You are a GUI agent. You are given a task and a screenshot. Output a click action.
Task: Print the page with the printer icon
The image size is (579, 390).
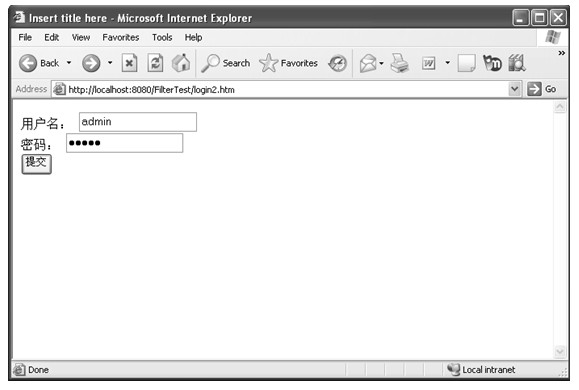point(400,63)
